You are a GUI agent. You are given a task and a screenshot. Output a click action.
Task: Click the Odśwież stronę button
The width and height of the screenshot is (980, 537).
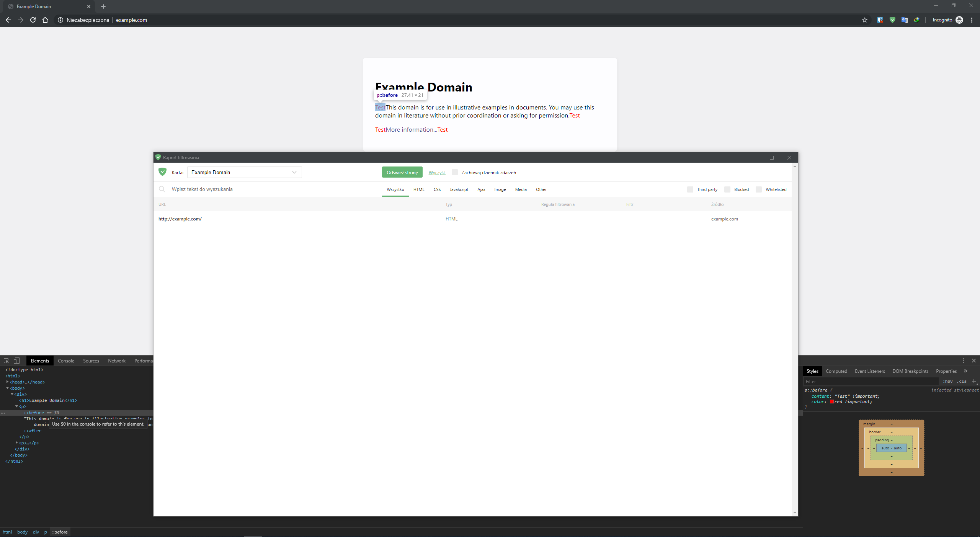click(x=402, y=172)
